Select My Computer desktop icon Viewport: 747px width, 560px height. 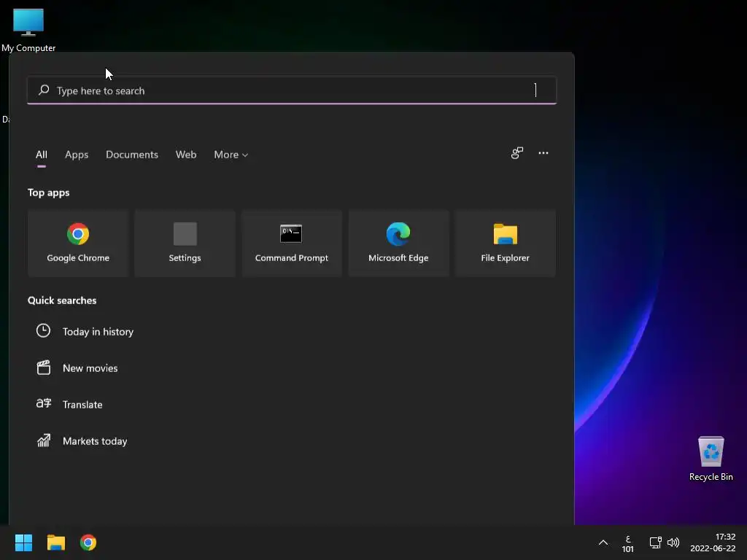pos(28,30)
